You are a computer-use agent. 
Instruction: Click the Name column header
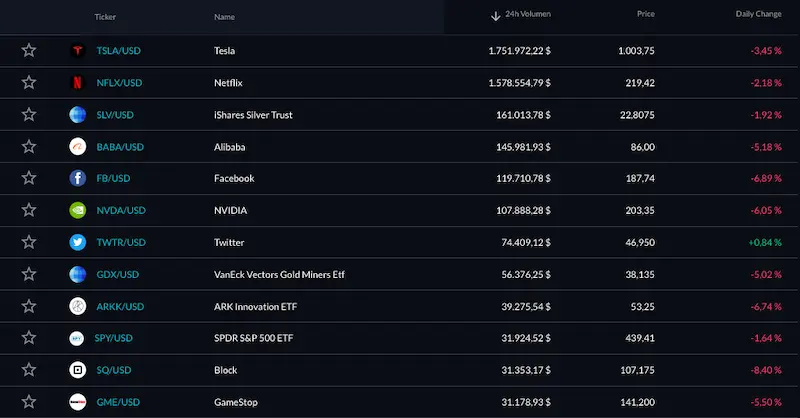[224, 17]
